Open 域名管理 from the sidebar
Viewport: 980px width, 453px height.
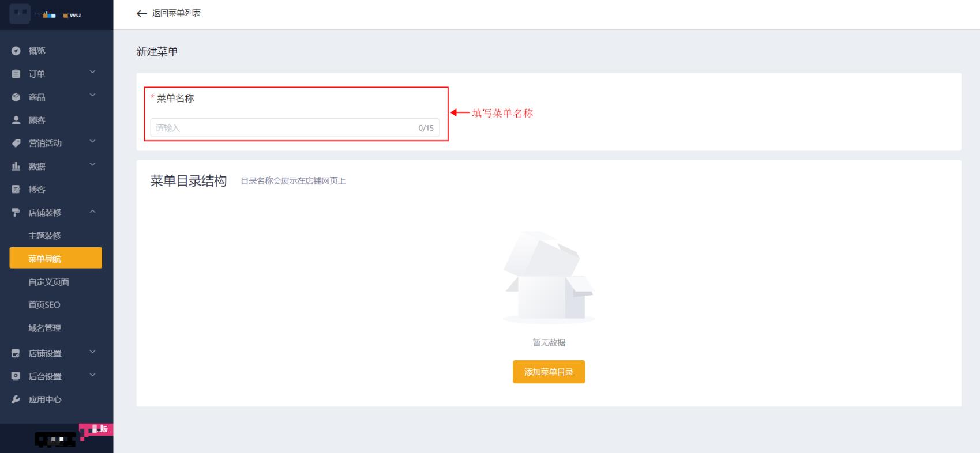44,328
